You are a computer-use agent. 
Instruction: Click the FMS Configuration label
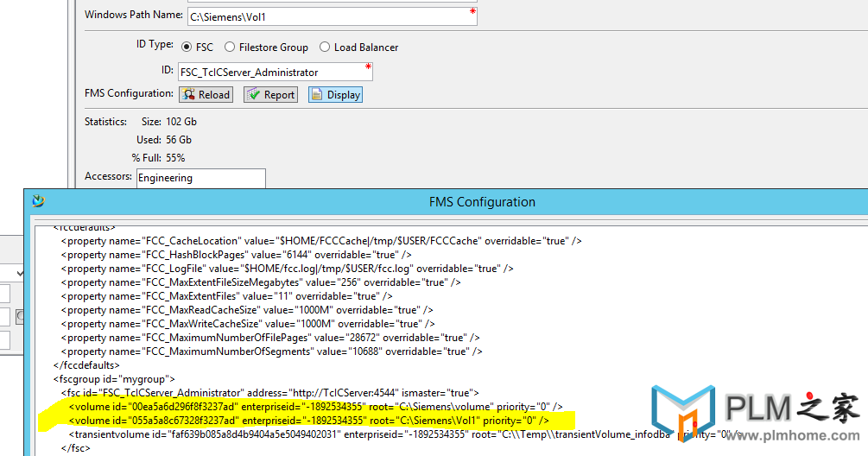pos(129,93)
